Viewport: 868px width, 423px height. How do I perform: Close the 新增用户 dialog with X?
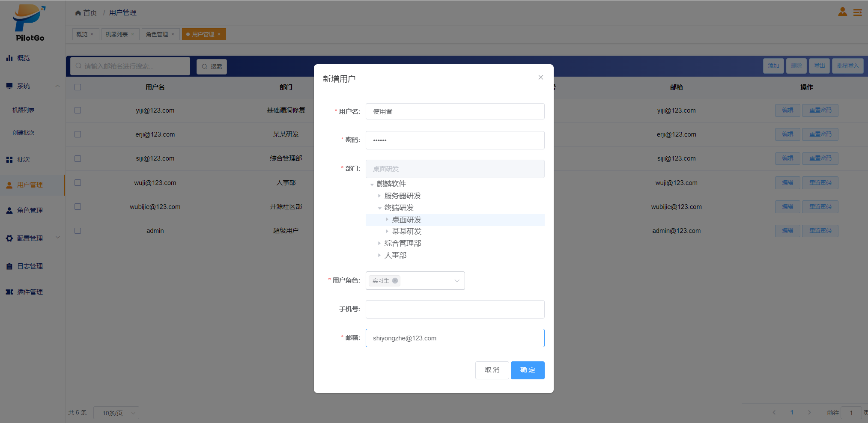540,77
